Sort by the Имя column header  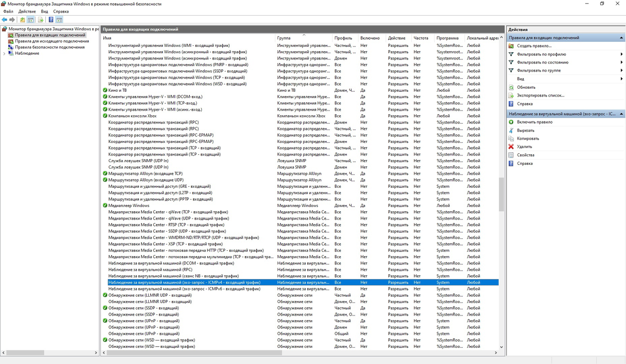click(x=188, y=38)
